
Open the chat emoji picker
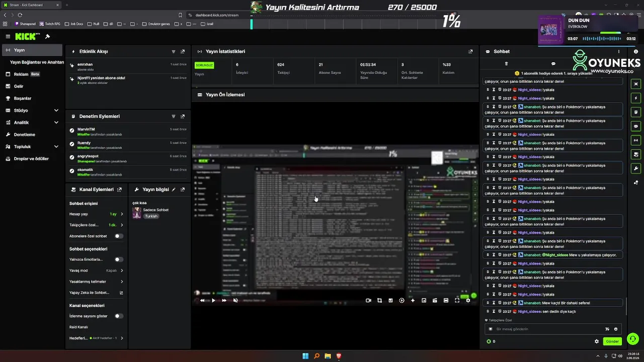[616, 329]
